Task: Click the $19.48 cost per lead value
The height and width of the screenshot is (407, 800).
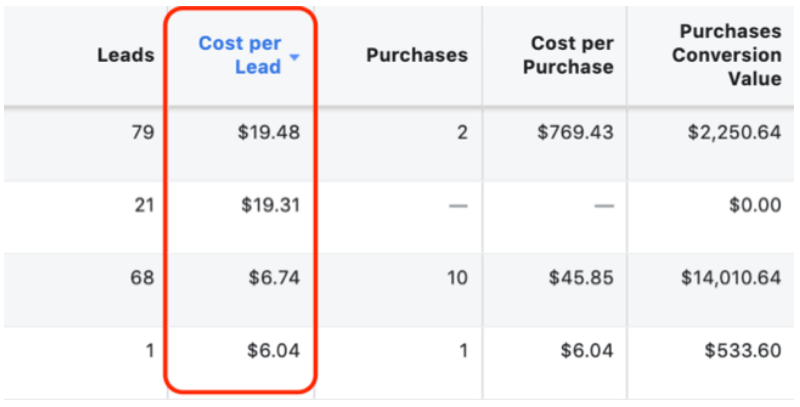Action: [269, 133]
